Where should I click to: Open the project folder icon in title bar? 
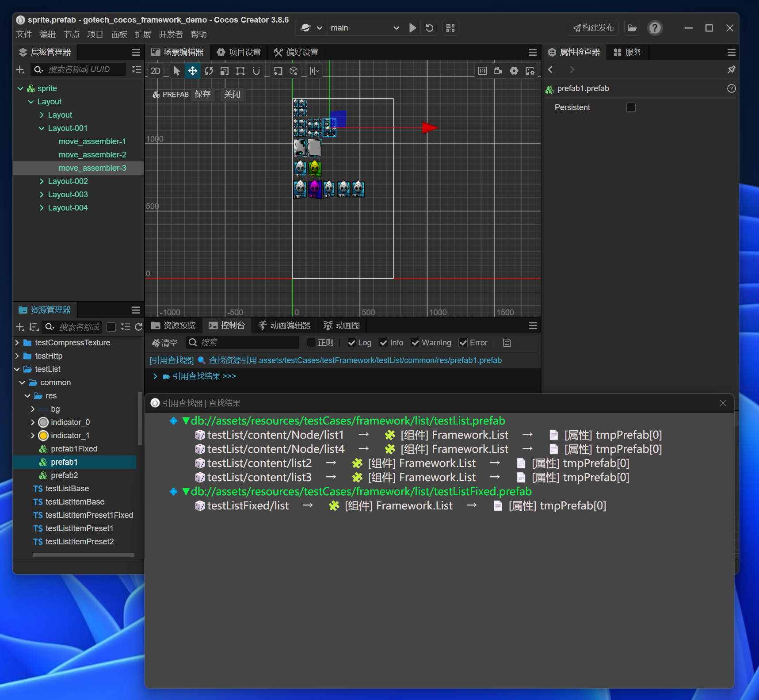click(632, 28)
